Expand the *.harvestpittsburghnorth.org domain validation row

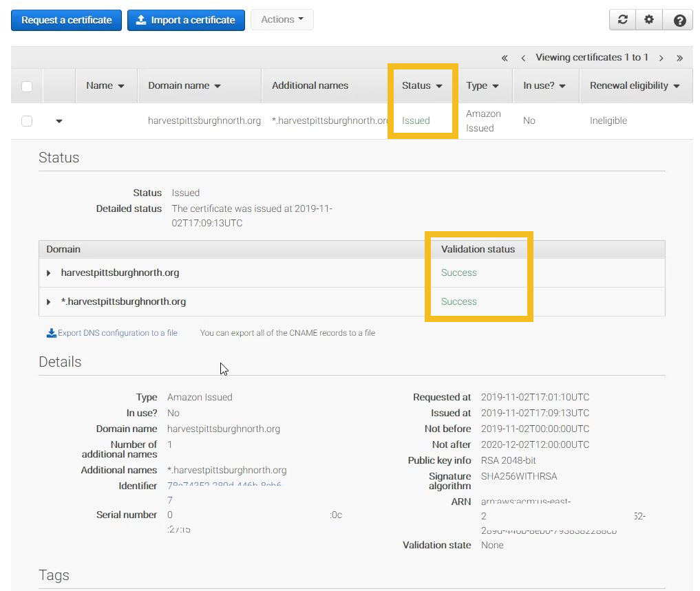coord(49,302)
